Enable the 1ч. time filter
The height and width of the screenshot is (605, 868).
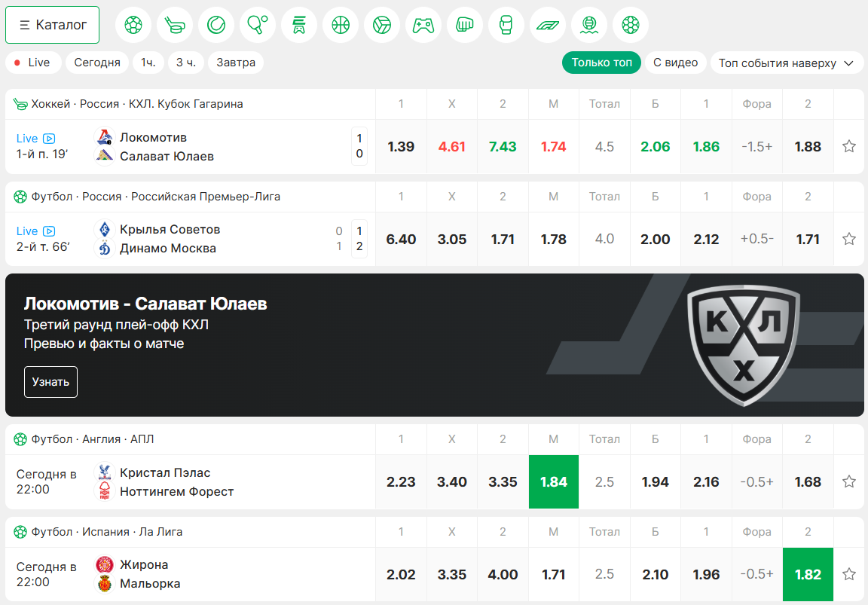(148, 63)
